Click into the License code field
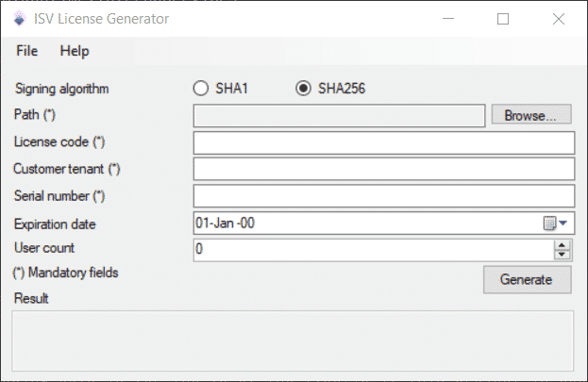Image resolution: width=588 pixels, height=382 pixels. click(384, 142)
